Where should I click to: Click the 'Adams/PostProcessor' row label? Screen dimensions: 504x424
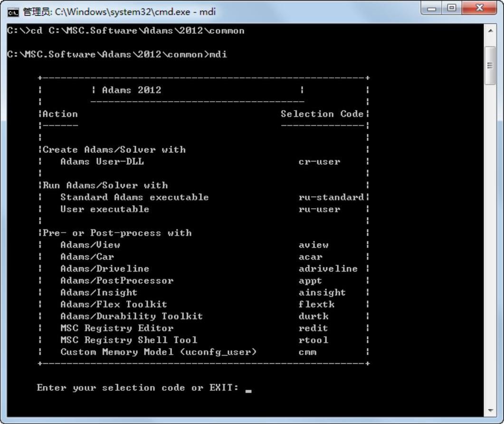[x=117, y=281]
